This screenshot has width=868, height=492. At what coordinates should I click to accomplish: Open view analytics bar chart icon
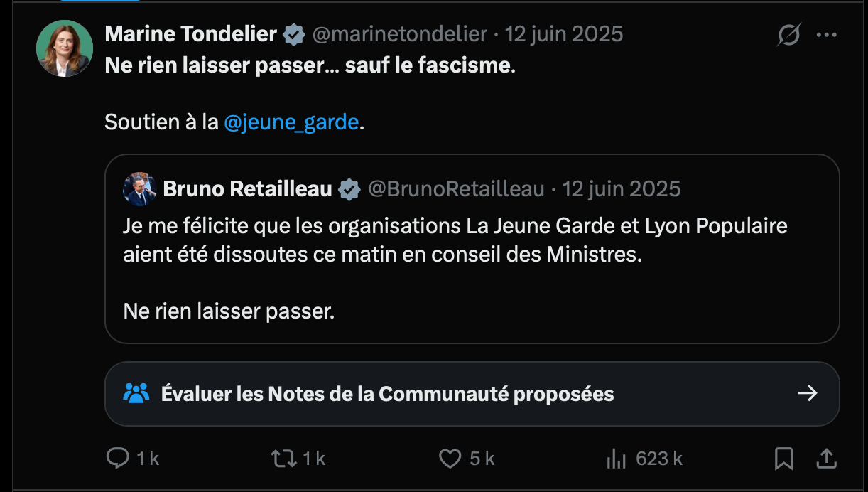[615, 459]
